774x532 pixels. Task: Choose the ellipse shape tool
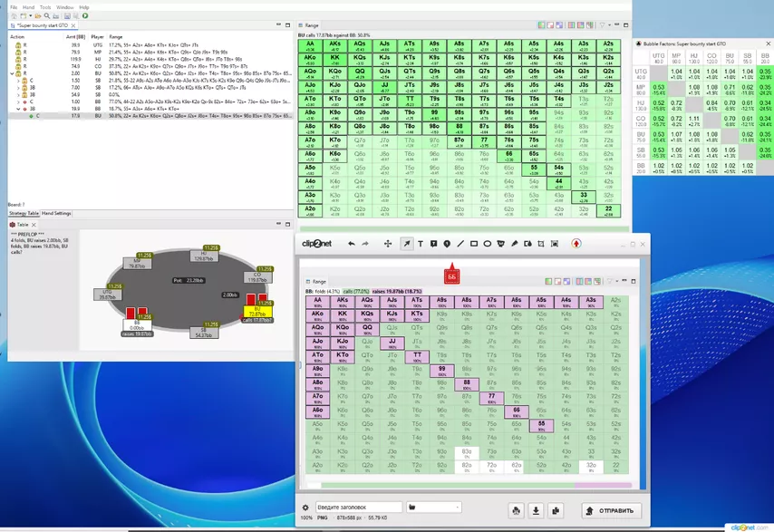488,244
